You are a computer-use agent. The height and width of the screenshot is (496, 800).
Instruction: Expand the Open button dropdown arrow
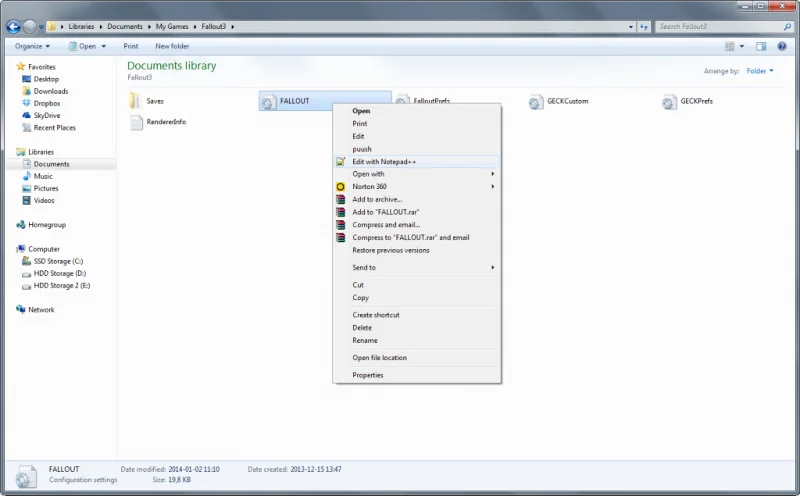(x=104, y=46)
